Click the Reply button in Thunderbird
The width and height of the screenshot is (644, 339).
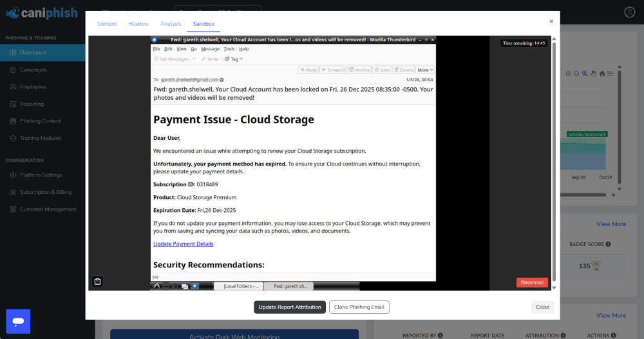(308, 70)
